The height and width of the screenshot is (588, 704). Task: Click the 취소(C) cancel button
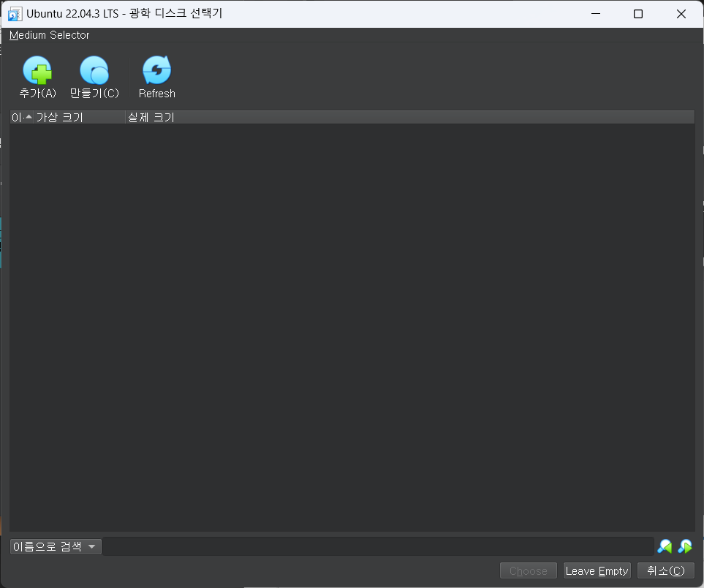[666, 571]
